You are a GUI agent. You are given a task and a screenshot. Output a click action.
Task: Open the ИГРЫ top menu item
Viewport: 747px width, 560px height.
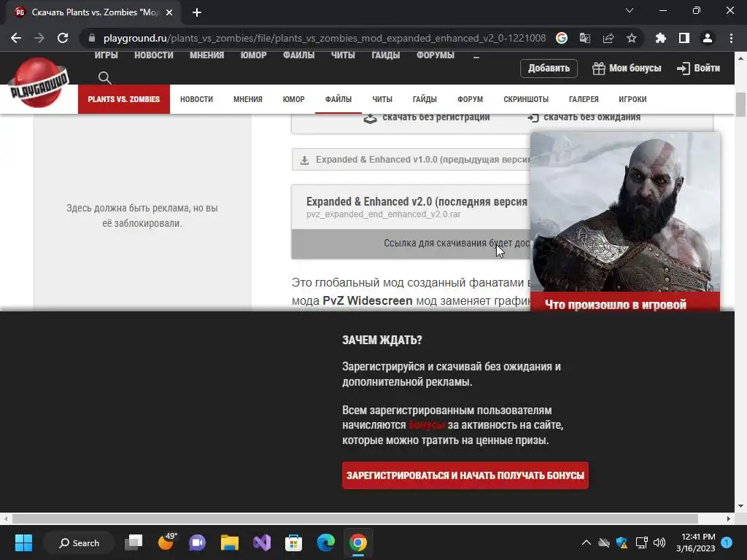coord(106,55)
